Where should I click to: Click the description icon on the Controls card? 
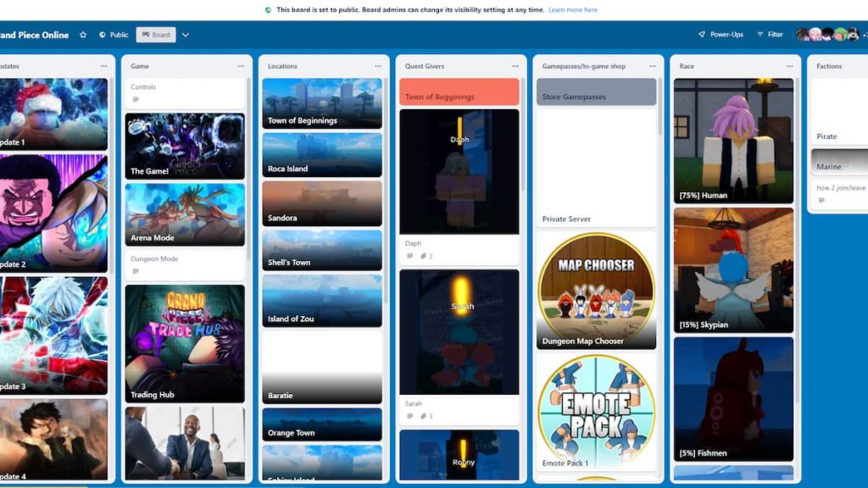coord(135,100)
